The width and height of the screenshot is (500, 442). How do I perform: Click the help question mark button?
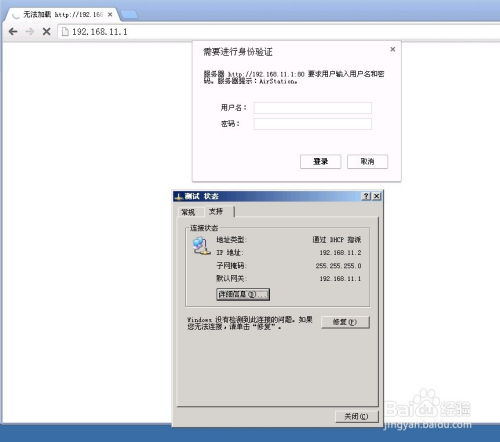[366, 196]
